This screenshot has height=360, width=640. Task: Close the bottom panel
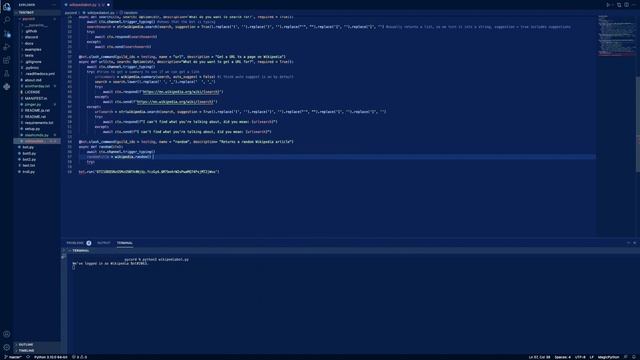point(635,243)
